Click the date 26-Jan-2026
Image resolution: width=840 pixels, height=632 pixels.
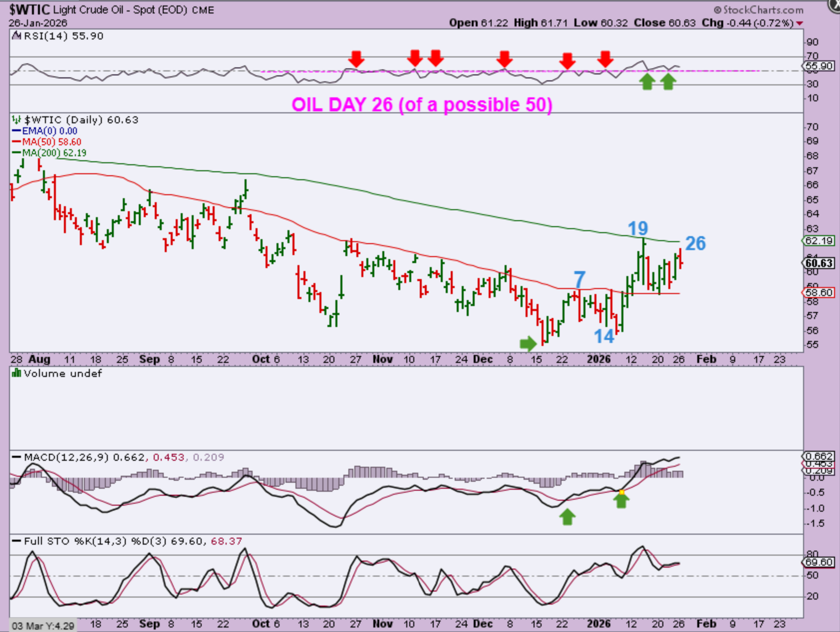(x=38, y=23)
